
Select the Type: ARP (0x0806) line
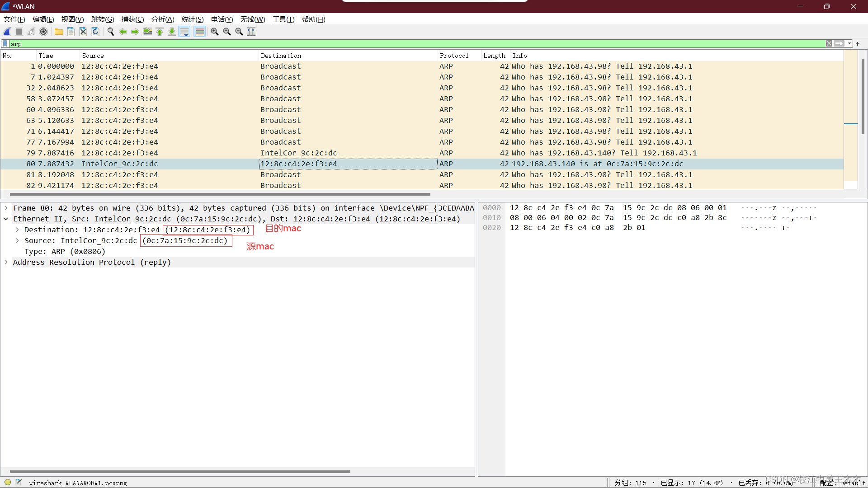click(x=65, y=251)
